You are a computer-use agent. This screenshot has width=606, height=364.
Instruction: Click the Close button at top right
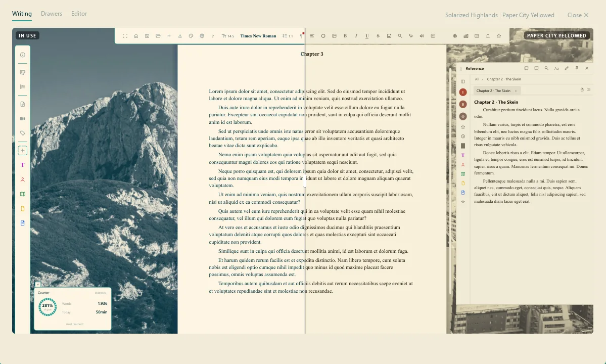[578, 15]
